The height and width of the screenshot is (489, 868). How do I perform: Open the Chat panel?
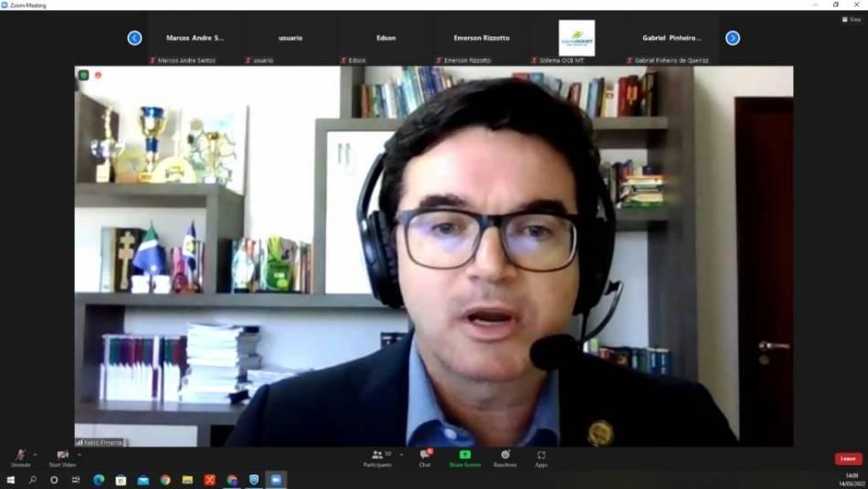(x=425, y=458)
